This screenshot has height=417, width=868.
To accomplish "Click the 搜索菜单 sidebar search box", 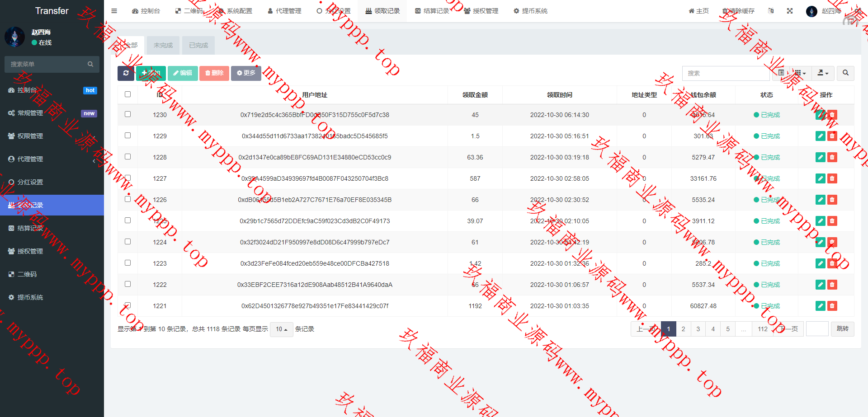I will click(47, 65).
